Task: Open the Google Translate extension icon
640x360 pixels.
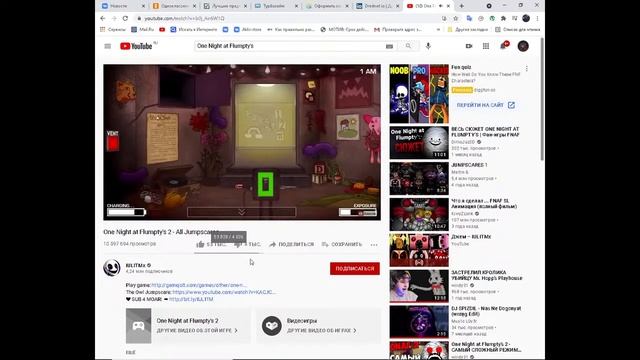Action: [469, 18]
